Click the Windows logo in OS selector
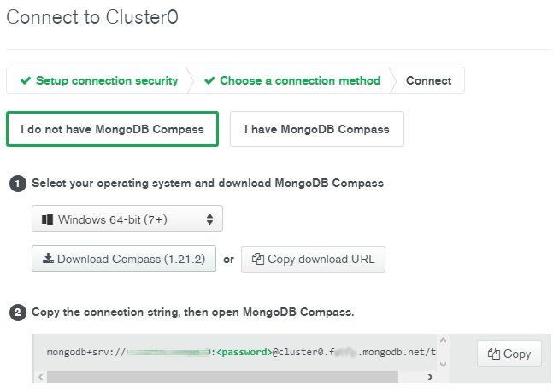The image size is (559, 392). tap(48, 219)
